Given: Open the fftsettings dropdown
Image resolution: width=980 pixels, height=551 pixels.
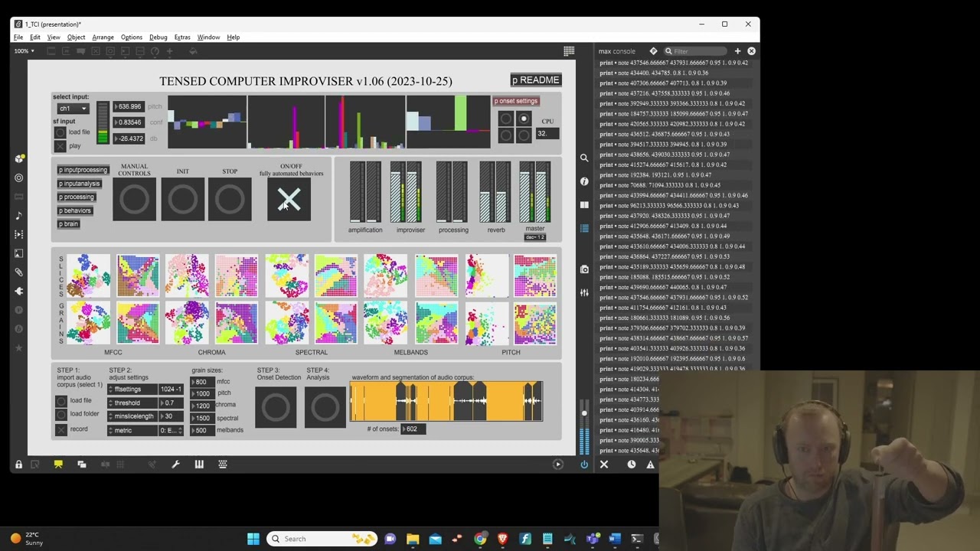Looking at the screenshot, I should click(132, 389).
